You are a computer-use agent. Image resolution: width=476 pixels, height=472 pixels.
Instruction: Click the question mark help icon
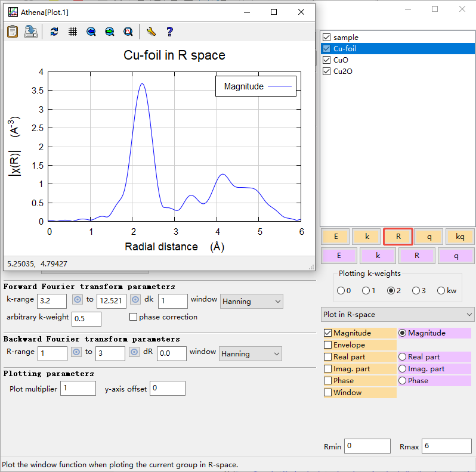pyautogui.click(x=169, y=32)
